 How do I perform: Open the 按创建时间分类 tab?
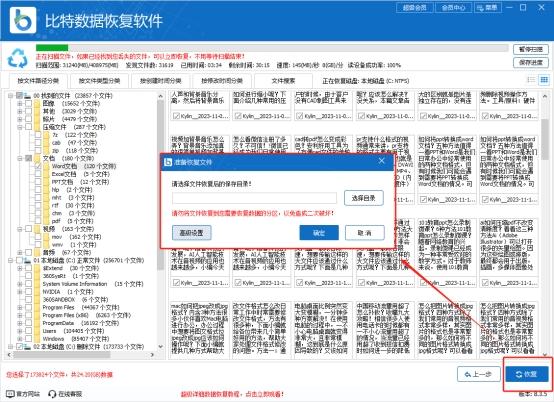point(160,81)
